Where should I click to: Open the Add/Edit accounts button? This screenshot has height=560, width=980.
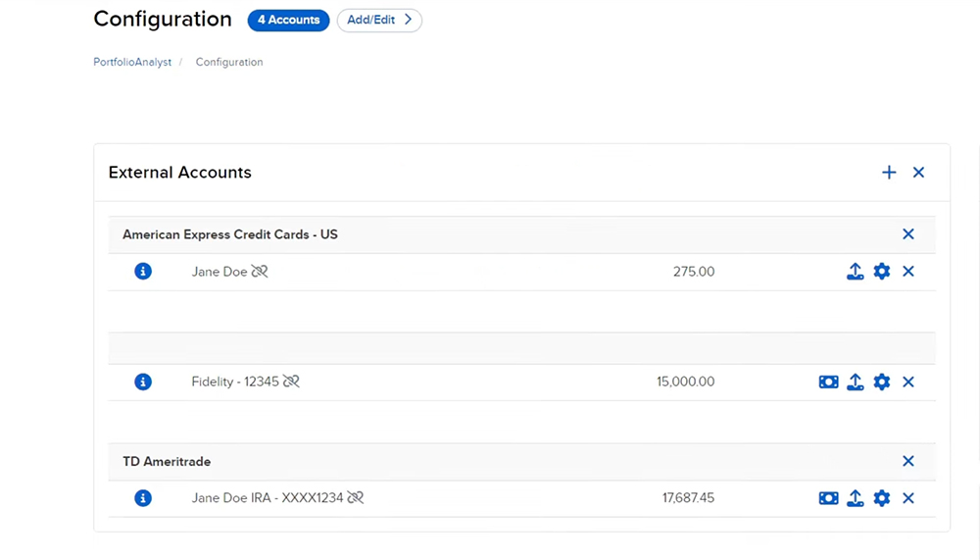(x=379, y=20)
